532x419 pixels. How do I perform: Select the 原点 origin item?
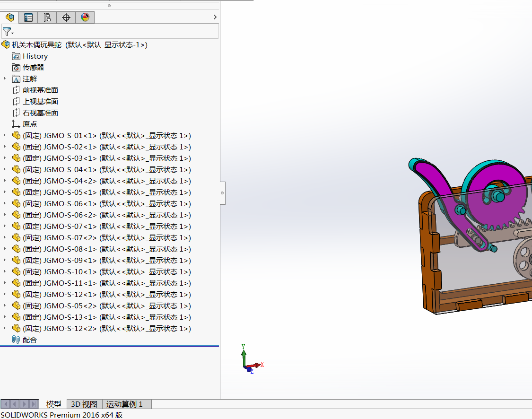[29, 124]
